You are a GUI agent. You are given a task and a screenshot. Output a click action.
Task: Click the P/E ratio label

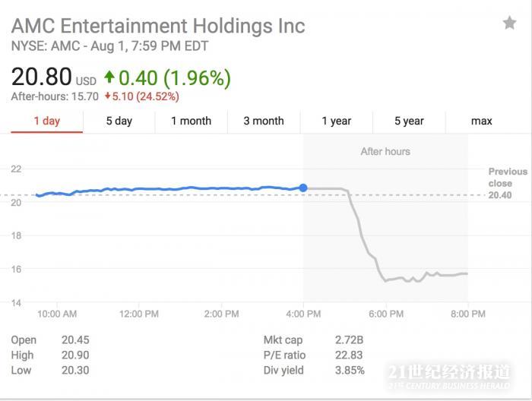click(x=284, y=355)
